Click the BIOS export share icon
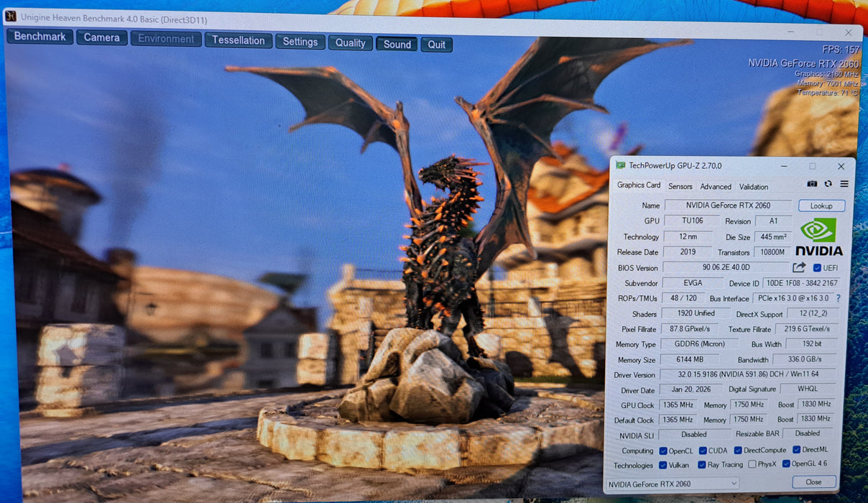 tap(799, 267)
